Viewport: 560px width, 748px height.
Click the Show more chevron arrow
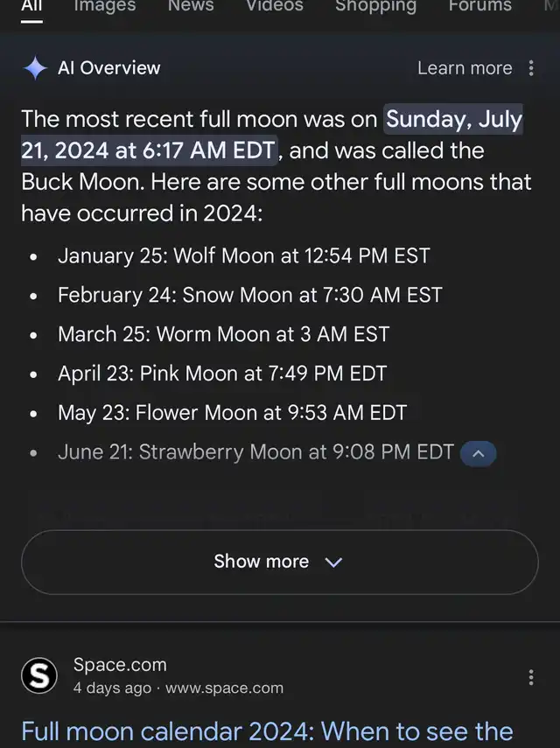[x=333, y=563]
